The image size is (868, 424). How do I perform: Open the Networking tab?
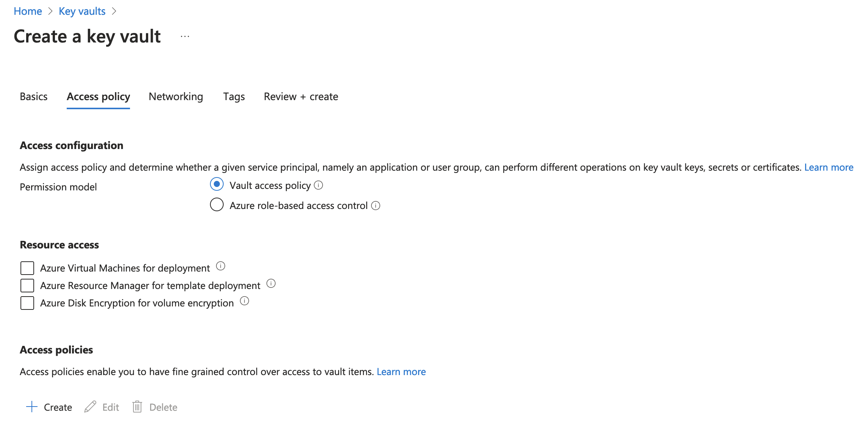point(176,97)
